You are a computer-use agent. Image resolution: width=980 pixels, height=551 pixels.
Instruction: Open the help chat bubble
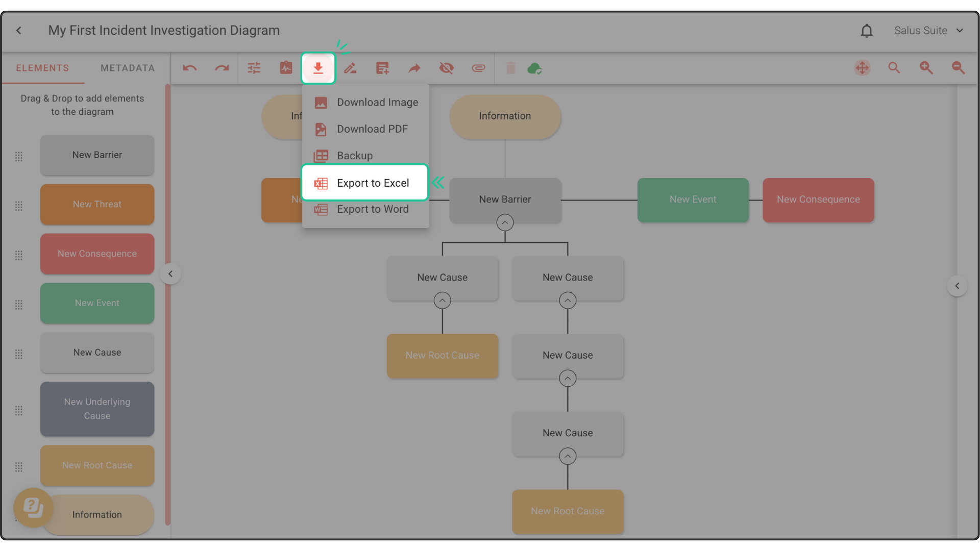pos(33,508)
